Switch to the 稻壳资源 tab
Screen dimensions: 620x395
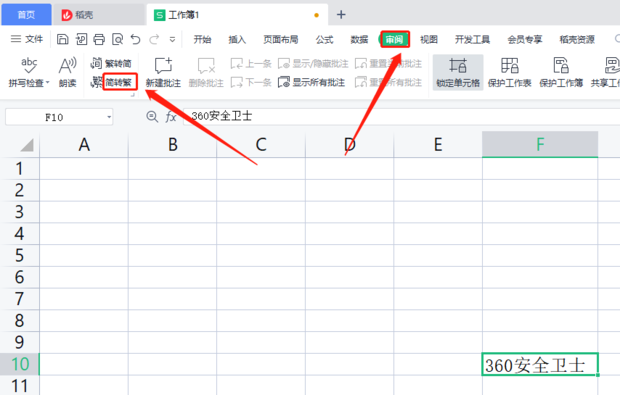(577, 39)
